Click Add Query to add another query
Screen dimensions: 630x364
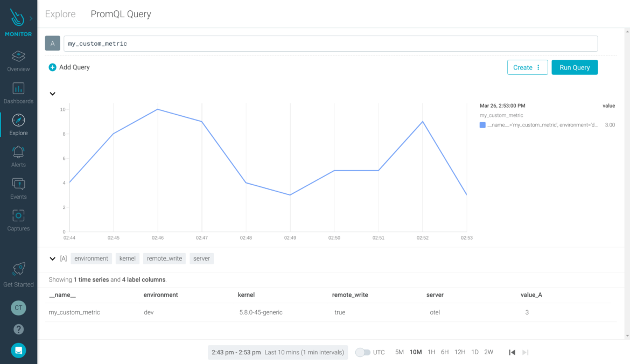coord(69,67)
